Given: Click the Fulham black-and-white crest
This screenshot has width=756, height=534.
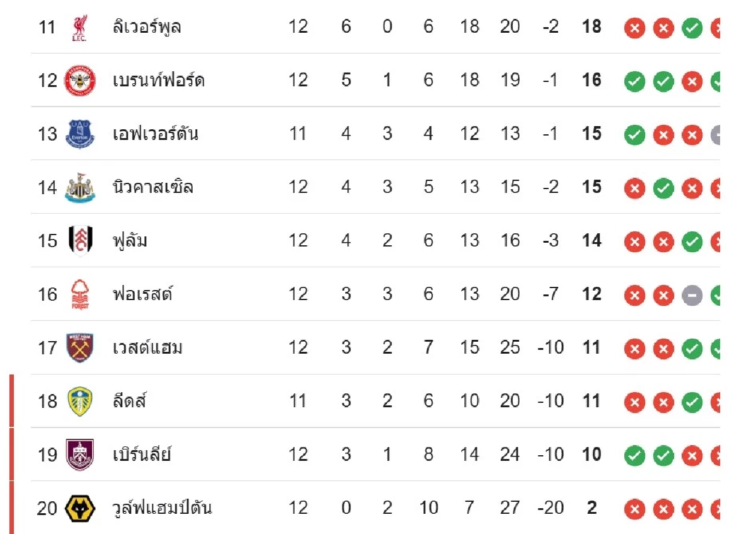Looking at the screenshot, I should pyautogui.click(x=80, y=240).
